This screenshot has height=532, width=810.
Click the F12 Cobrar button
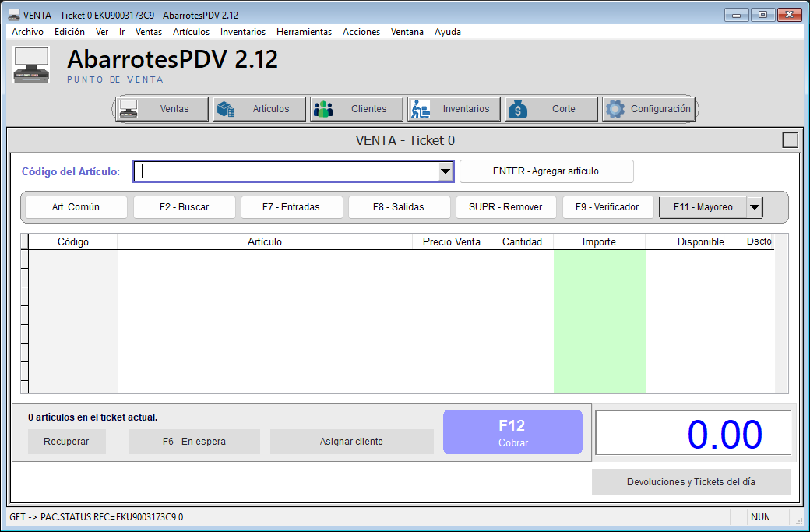pos(512,432)
